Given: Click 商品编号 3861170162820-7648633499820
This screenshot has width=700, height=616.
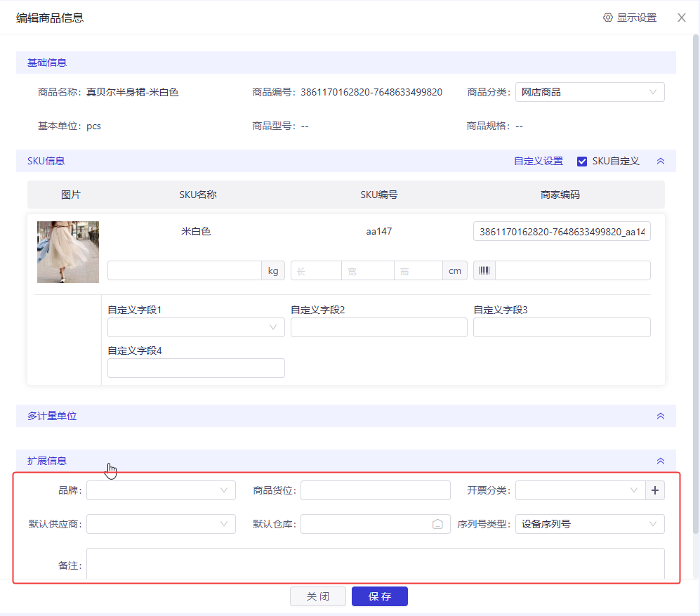Looking at the screenshot, I should pyautogui.click(x=371, y=92).
